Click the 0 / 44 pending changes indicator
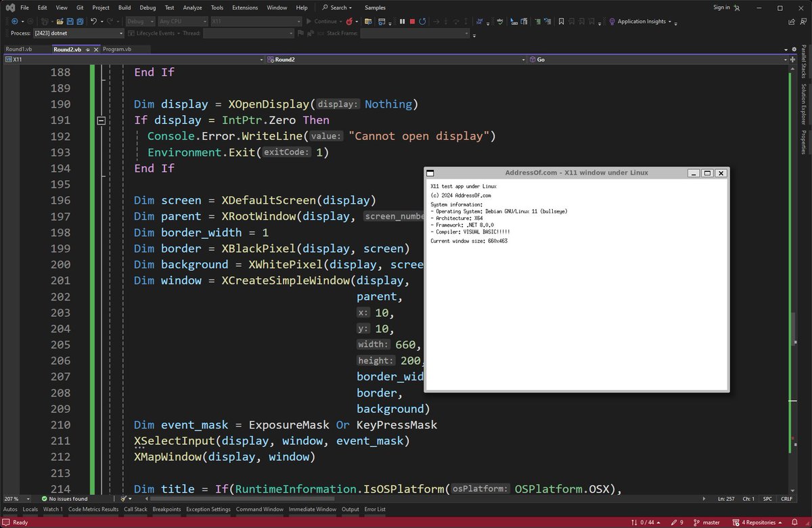Image resolution: width=812 pixels, height=528 pixels. [646, 523]
